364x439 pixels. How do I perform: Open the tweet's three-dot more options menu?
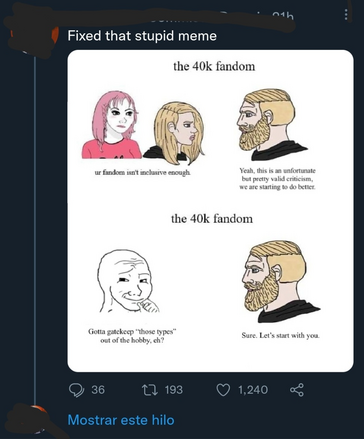pos(346,14)
